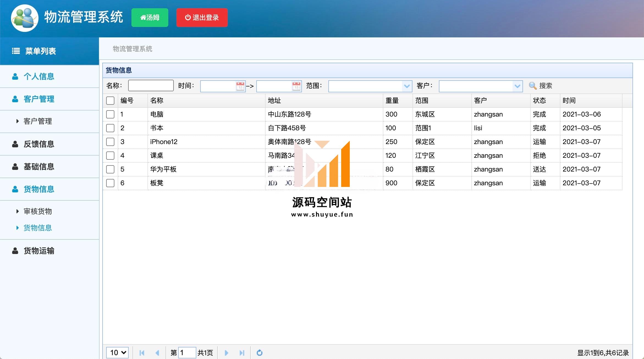Click the 名称 search input field
This screenshot has height=359, width=644.
[151, 86]
